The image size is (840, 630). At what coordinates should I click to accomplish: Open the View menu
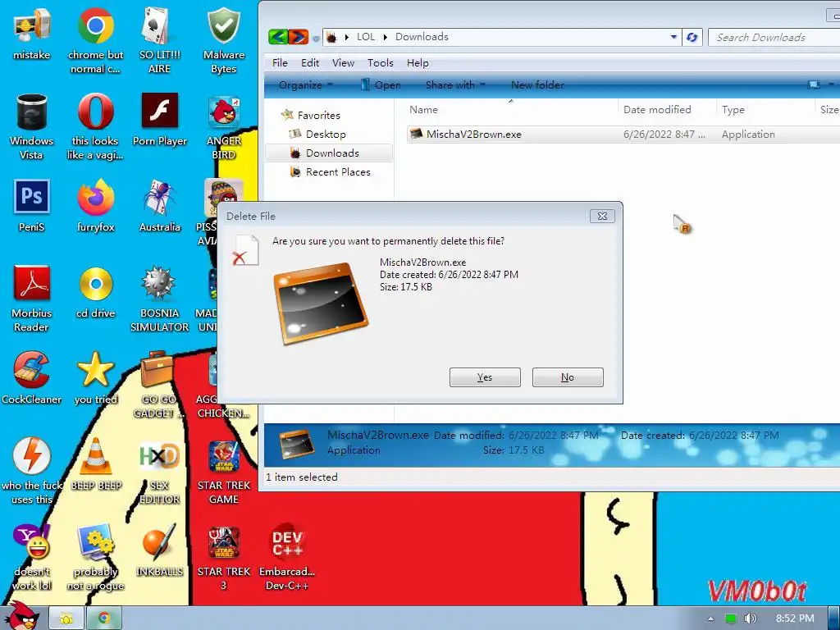click(x=343, y=62)
